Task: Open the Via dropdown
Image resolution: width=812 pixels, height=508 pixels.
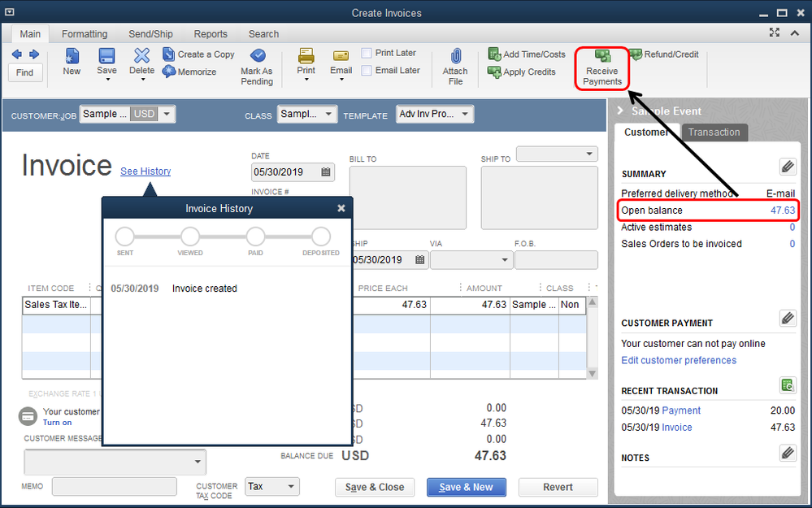Action: [505, 259]
